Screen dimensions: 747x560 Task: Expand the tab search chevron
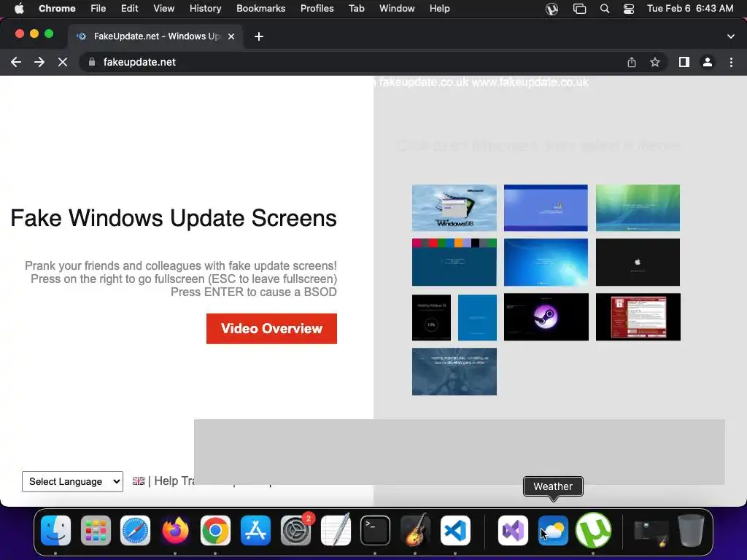pos(731,36)
